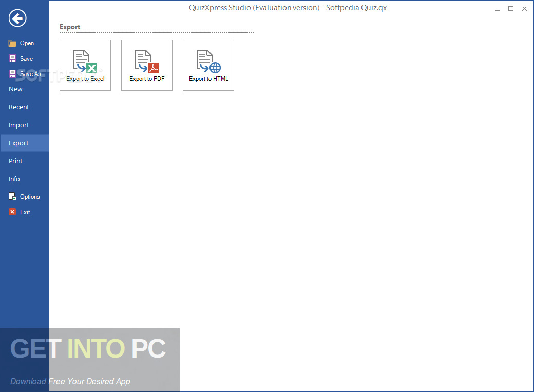Close the QuizXpress Studio window
534x392 pixels.
point(524,9)
